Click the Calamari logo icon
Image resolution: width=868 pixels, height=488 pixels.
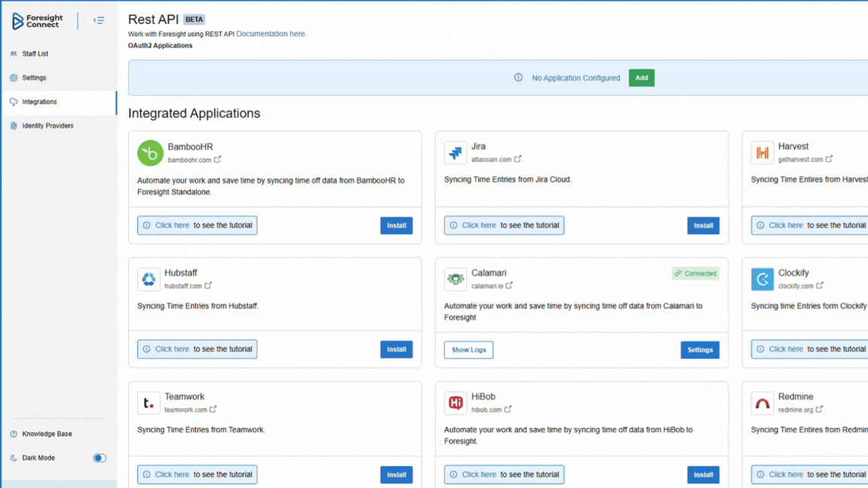tap(455, 279)
